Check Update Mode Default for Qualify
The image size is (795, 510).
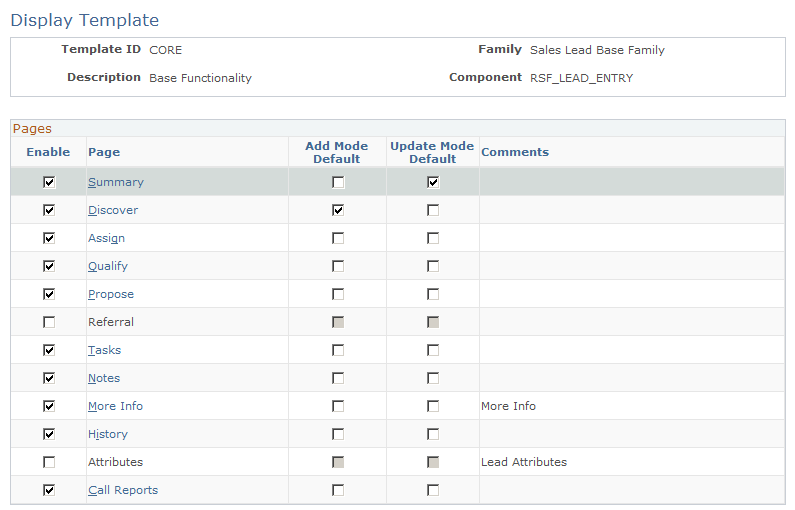pos(433,266)
